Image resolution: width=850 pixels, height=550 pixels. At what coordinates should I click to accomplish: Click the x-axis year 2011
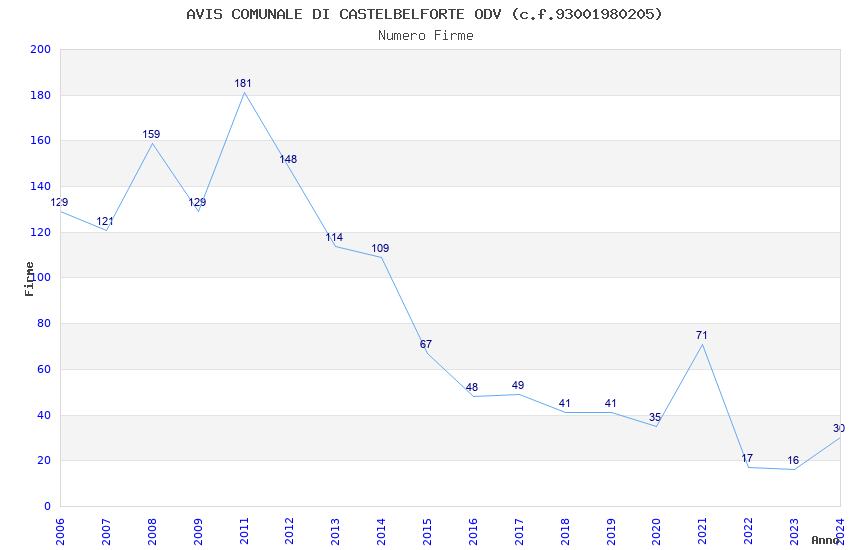pyautogui.click(x=244, y=532)
